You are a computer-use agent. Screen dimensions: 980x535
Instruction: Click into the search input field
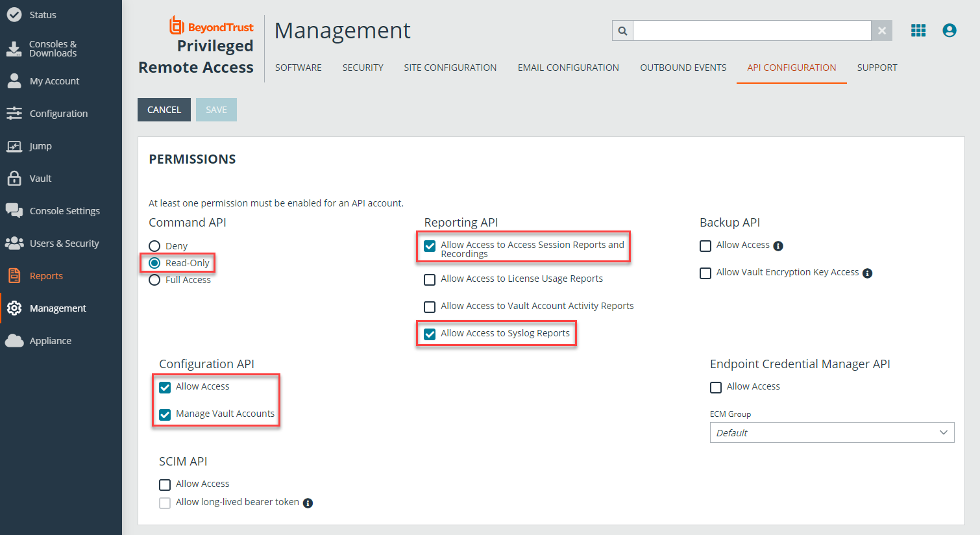[x=752, y=31]
